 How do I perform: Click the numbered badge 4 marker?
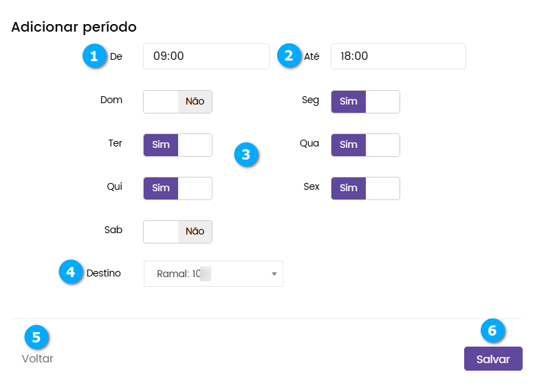71,272
